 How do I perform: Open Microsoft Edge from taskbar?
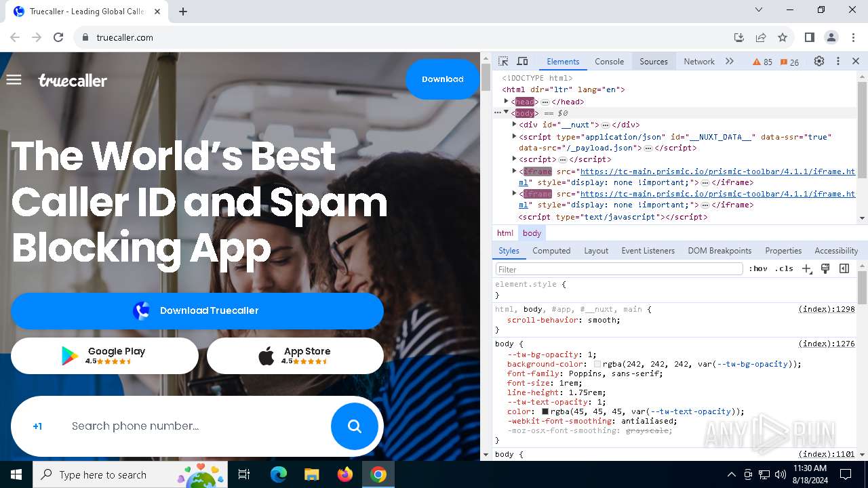click(x=279, y=474)
